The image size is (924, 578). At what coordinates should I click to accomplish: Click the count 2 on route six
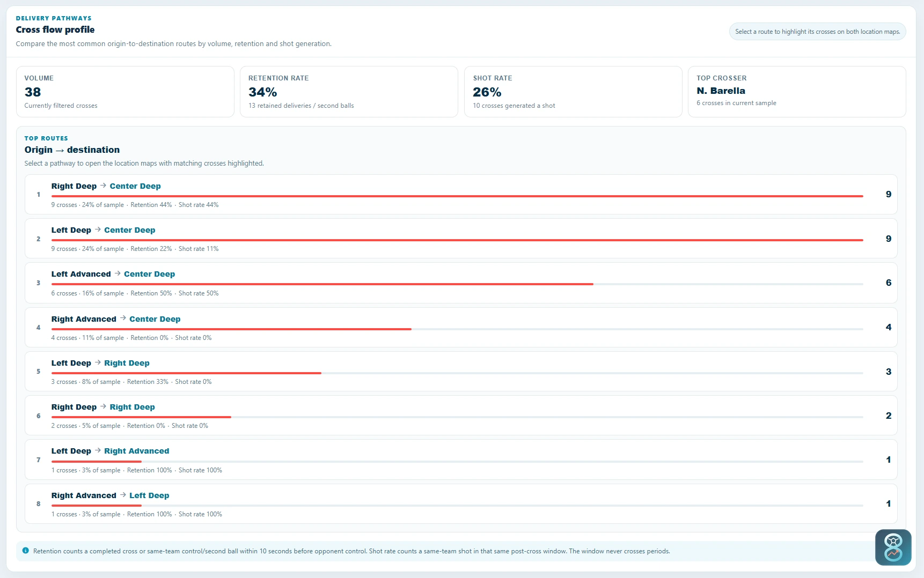tap(889, 416)
